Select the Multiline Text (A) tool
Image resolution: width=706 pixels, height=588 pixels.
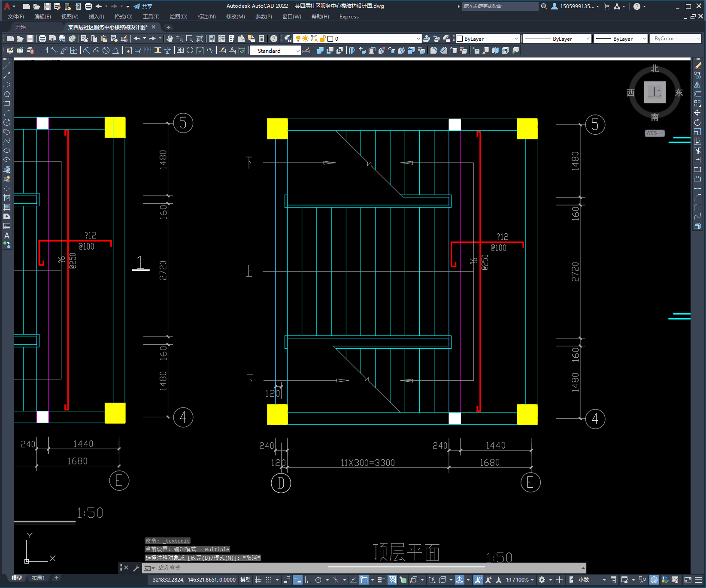[x=7, y=235]
